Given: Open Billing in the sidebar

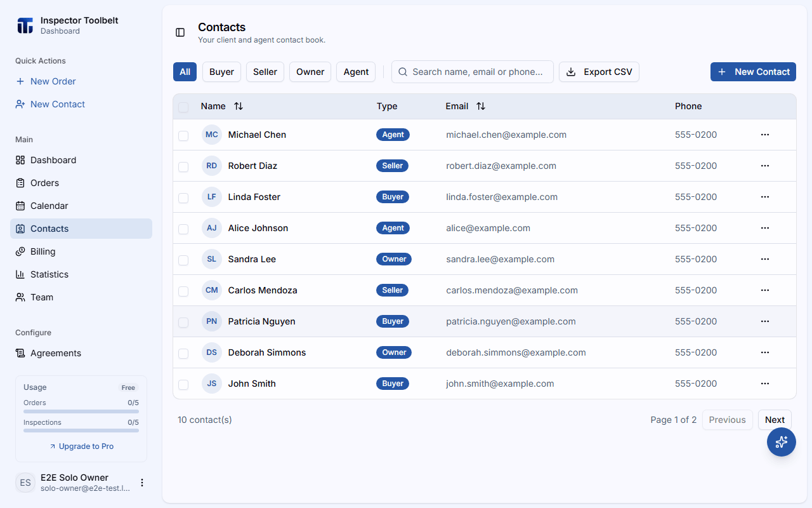Looking at the screenshot, I should (x=81, y=251).
